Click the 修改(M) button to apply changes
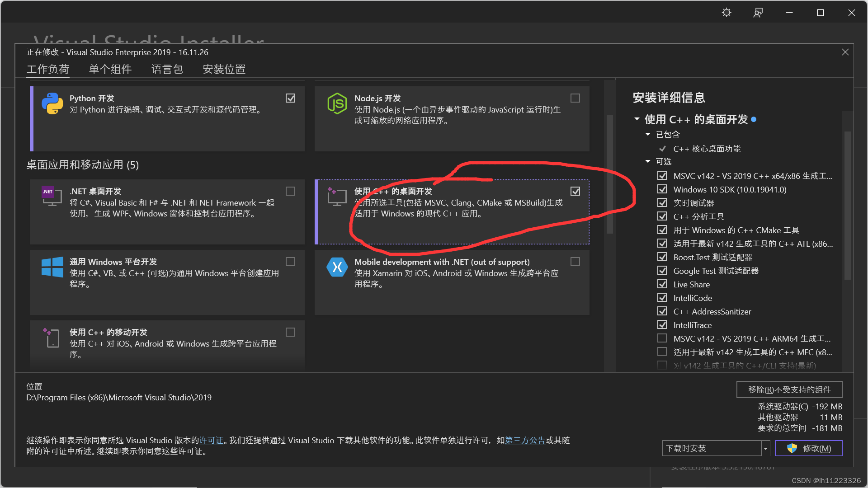Viewport: 868px width, 488px height. pyautogui.click(x=809, y=448)
